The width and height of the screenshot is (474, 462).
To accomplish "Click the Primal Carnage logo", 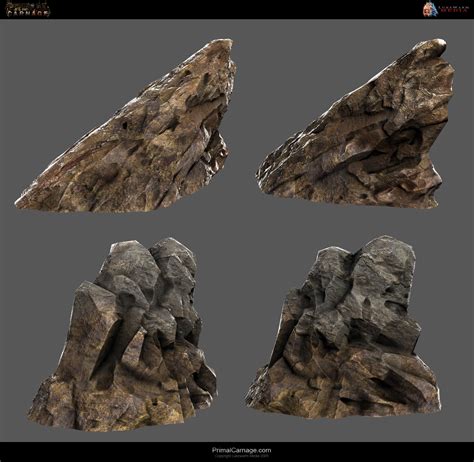I will pos(28,10).
